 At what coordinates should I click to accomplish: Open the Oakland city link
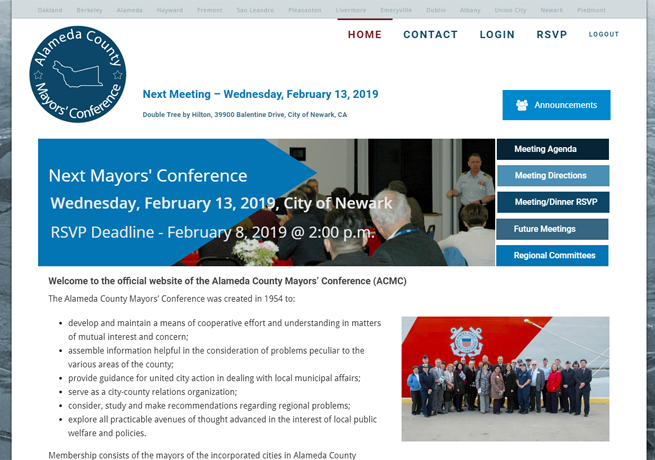click(x=50, y=10)
